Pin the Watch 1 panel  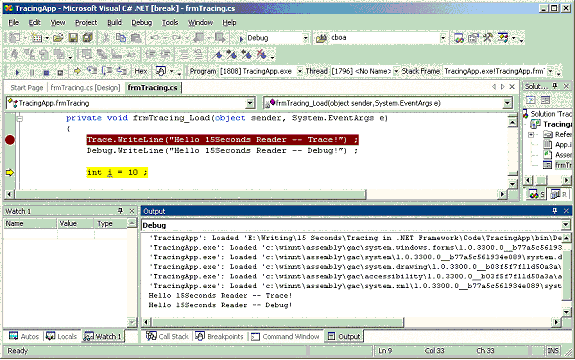(x=120, y=211)
